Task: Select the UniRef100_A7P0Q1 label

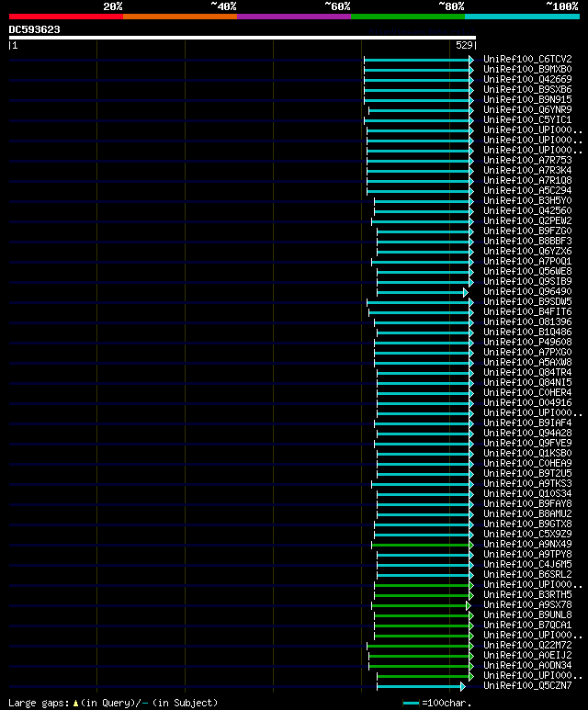Action: [x=527, y=261]
